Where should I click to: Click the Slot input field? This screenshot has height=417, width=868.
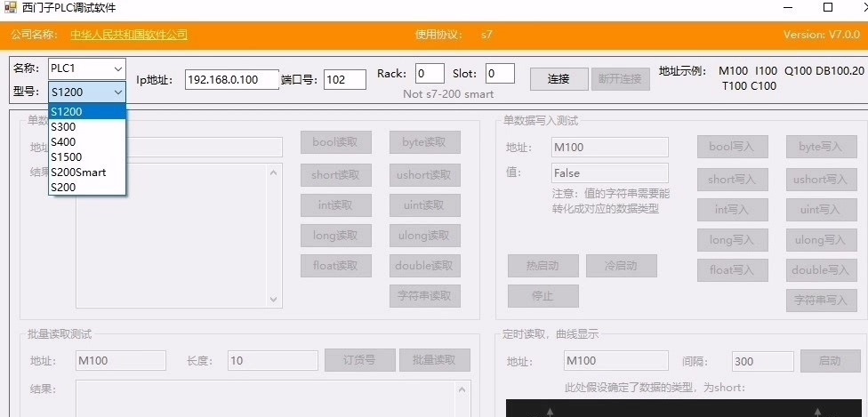pyautogui.click(x=500, y=74)
